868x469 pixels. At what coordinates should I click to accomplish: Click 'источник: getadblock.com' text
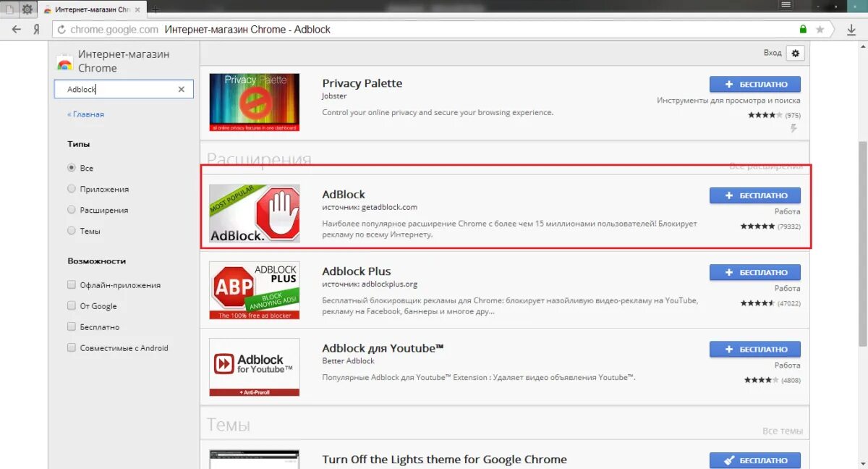coord(370,207)
